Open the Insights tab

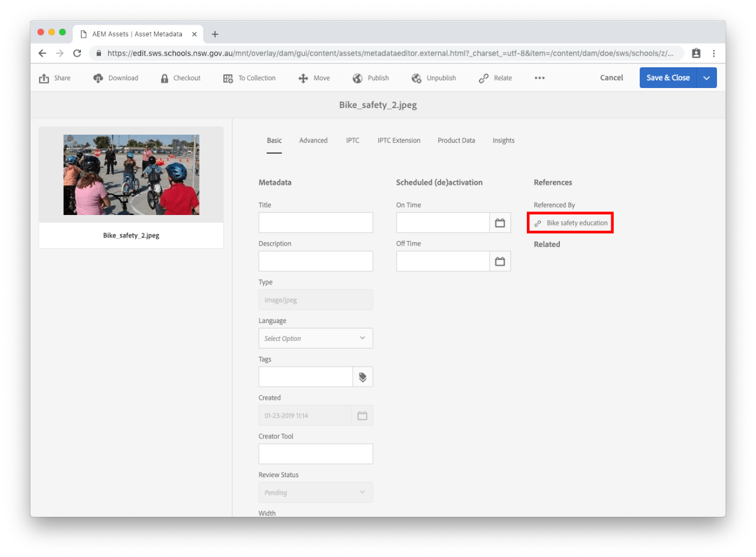click(x=504, y=141)
